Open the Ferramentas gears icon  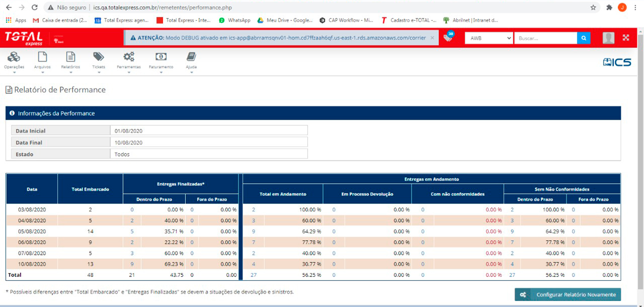pos(129,57)
